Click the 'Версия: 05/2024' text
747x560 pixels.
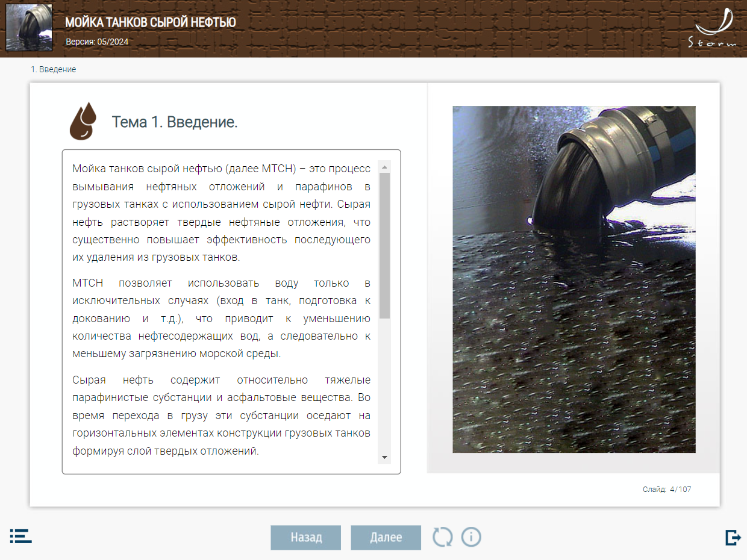tap(97, 42)
